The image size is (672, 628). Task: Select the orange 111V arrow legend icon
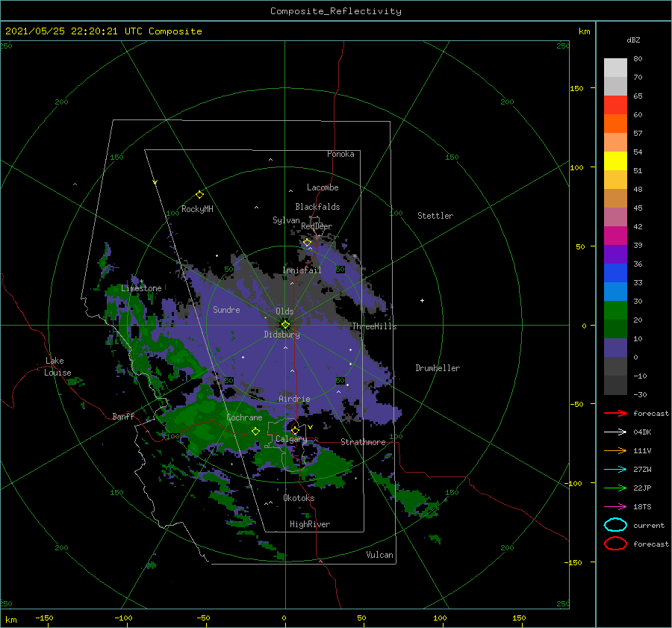(x=615, y=450)
